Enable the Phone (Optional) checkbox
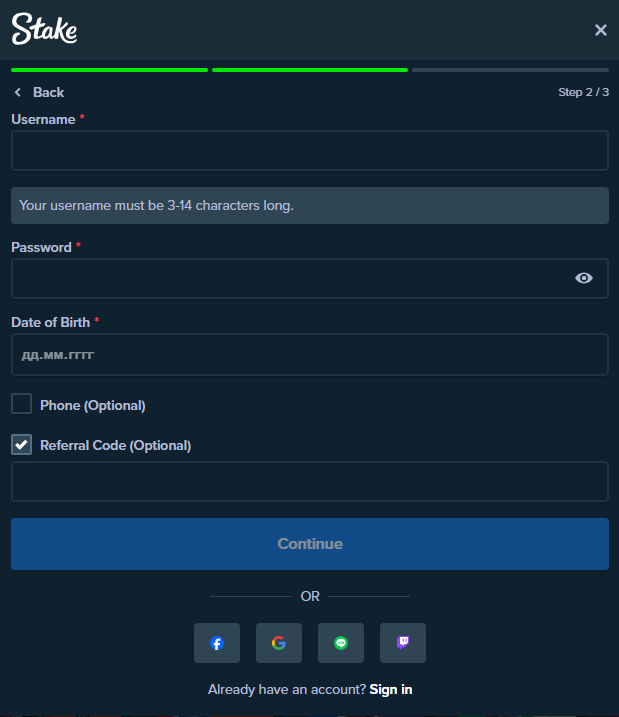Image resolution: width=619 pixels, height=717 pixels. 21,404
